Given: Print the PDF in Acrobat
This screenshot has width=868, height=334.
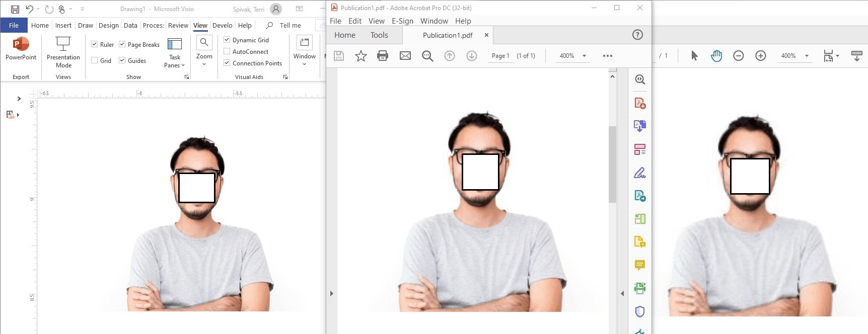Looking at the screenshot, I should tap(383, 56).
